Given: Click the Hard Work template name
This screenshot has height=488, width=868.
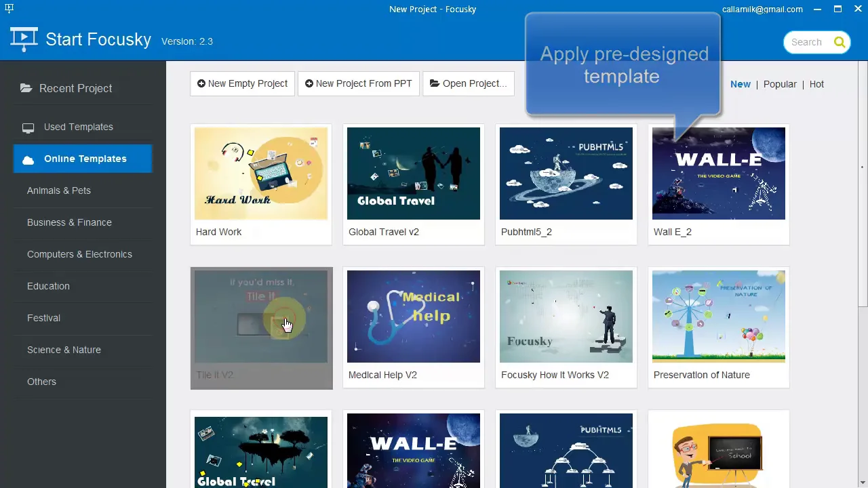Looking at the screenshot, I should pyautogui.click(x=218, y=232).
